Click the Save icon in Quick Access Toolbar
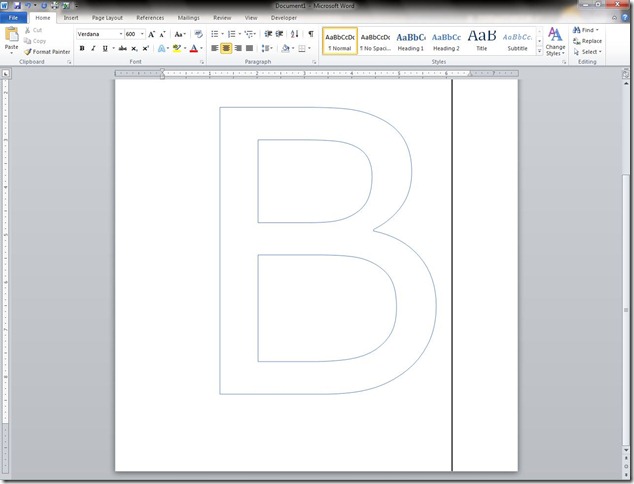The width and height of the screenshot is (634, 484). click(x=18, y=6)
